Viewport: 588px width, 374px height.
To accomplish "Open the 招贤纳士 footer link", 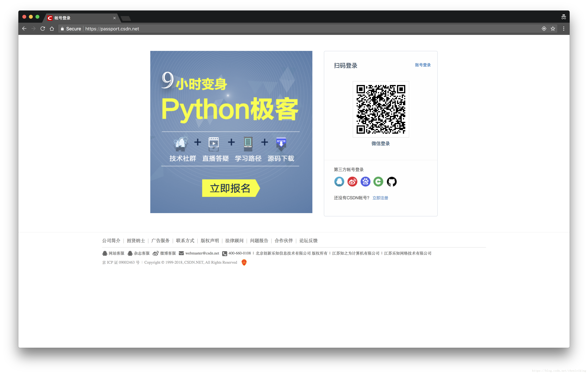I will [136, 241].
